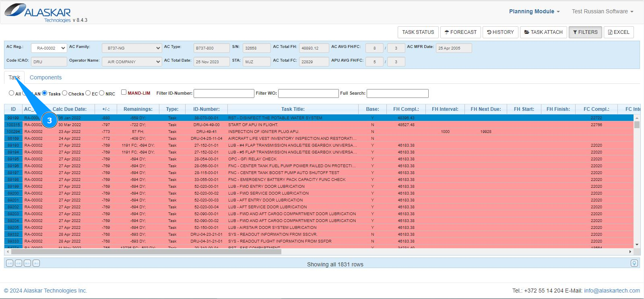644x299 pixels.
Task: Click the horizontal scrollbar of the task grid
Action: pos(146,251)
